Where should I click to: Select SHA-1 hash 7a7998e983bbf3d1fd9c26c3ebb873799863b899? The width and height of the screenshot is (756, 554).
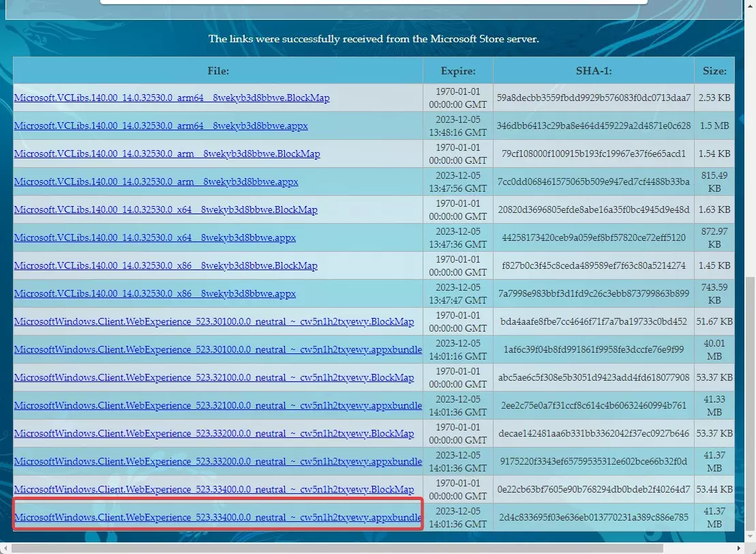(x=594, y=293)
